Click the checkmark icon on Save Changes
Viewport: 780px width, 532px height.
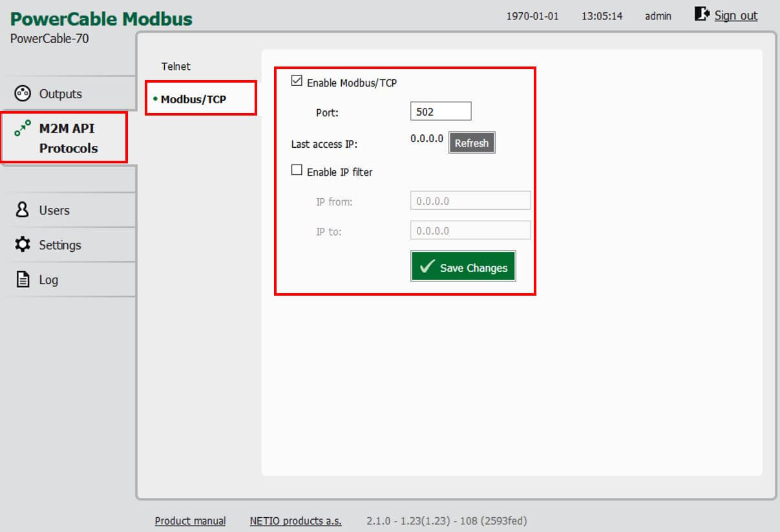(x=427, y=267)
